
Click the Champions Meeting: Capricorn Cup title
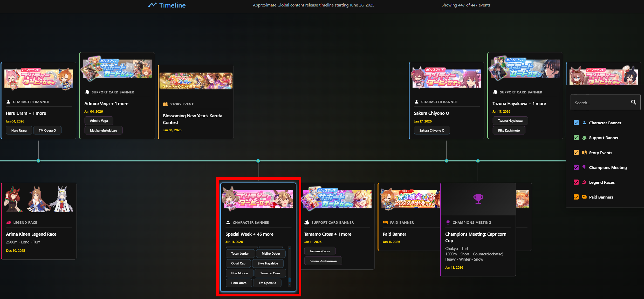click(x=476, y=237)
